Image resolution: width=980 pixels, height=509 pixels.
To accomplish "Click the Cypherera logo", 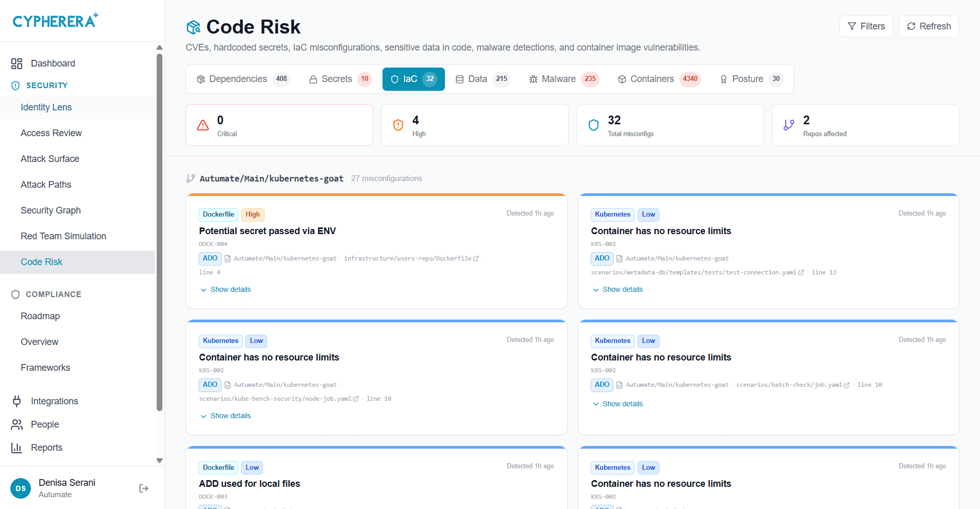I will coord(55,21).
